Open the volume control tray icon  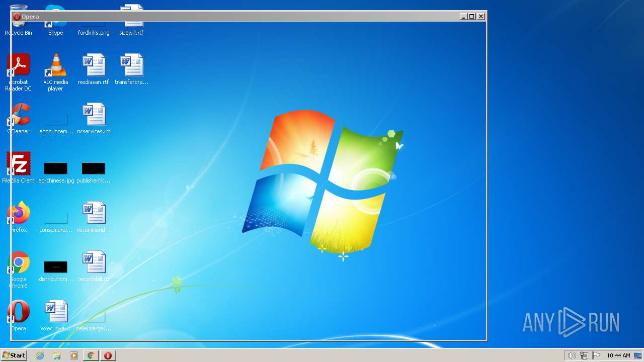572,355
